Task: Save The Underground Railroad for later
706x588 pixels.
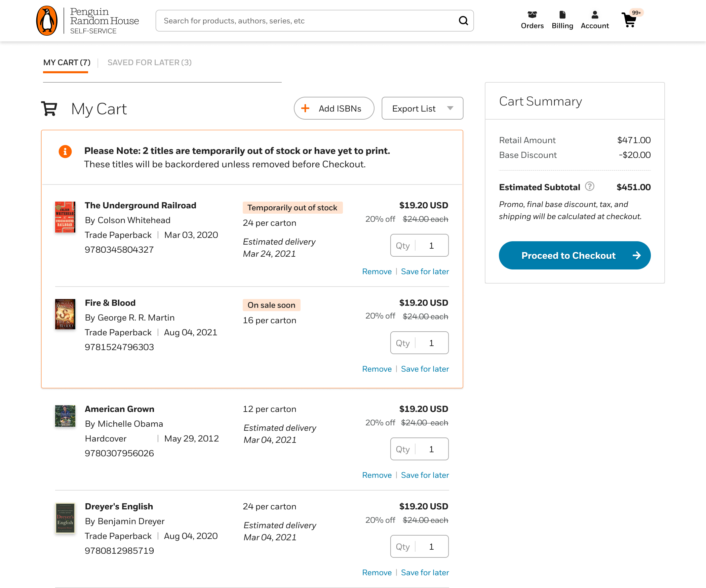Action: (425, 271)
